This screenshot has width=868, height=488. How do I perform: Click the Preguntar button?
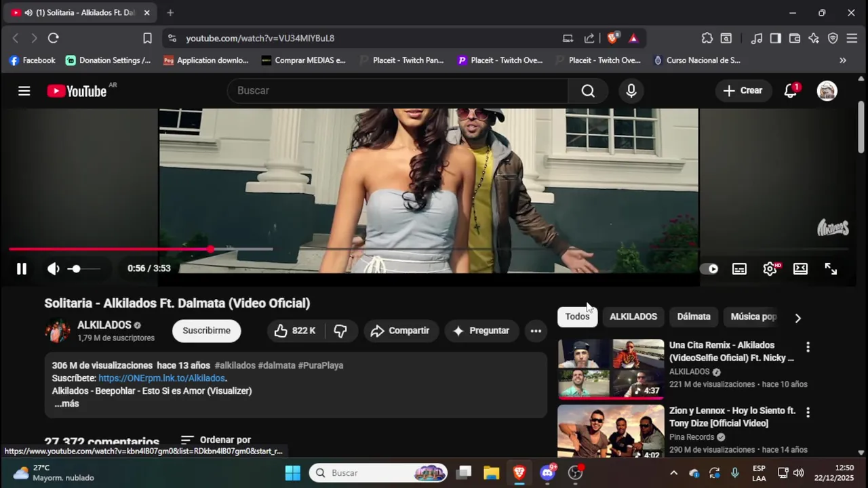click(x=481, y=331)
